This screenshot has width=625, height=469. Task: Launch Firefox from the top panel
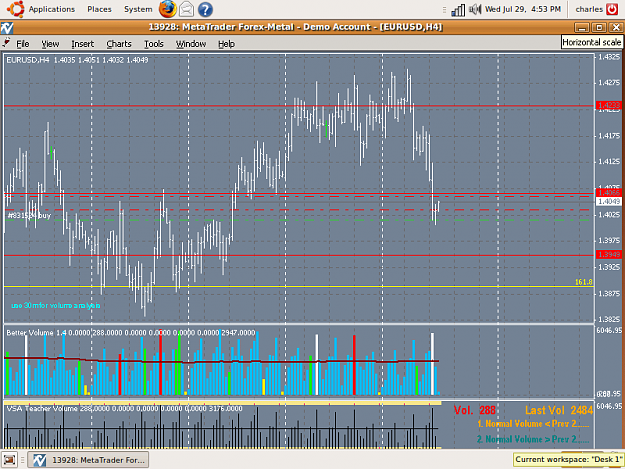tap(168, 9)
